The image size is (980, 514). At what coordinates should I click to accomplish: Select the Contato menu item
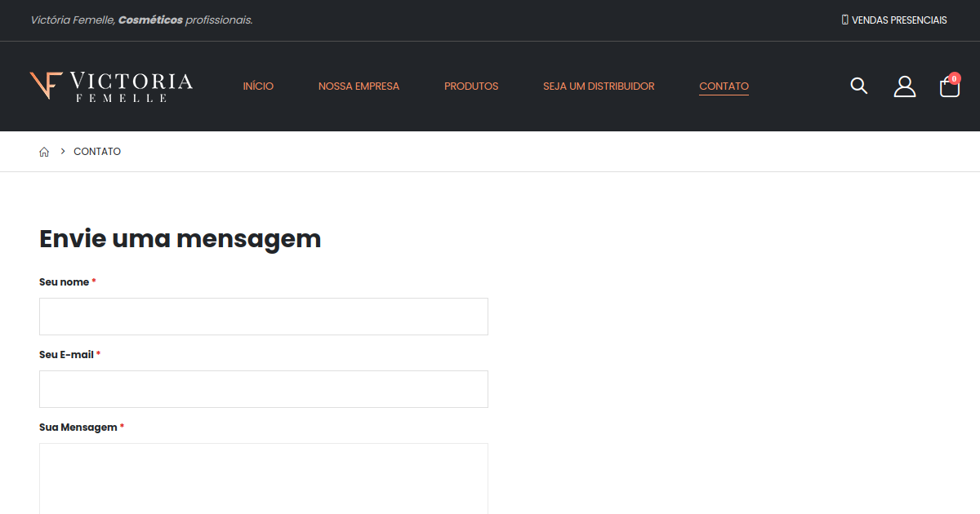click(x=724, y=86)
